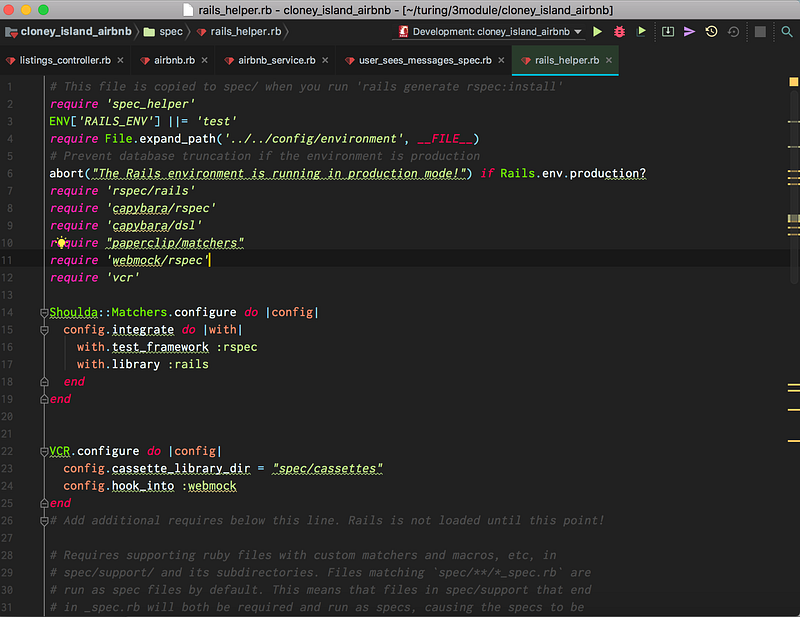Open the search magnifier icon

tap(786, 32)
